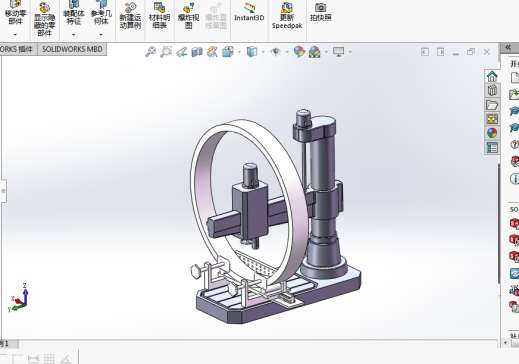Toggle the Hide/Show Items eye icon

(275, 52)
